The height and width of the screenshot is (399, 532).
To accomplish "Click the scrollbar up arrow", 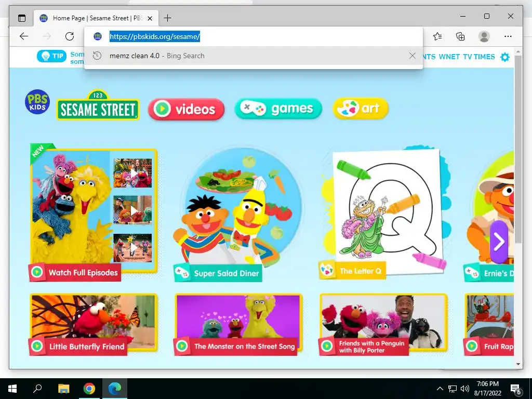I will [x=518, y=52].
